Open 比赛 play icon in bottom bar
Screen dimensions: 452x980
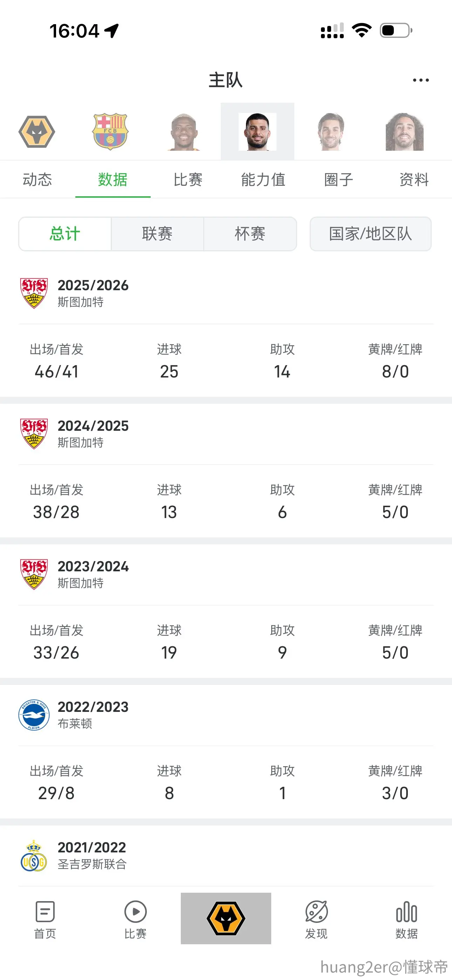[x=136, y=919]
